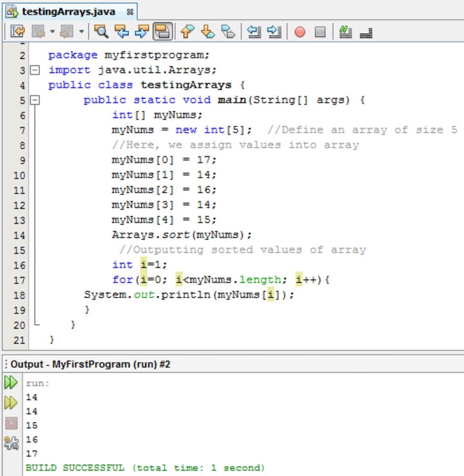Click the Stop button in Output panel

12,423
